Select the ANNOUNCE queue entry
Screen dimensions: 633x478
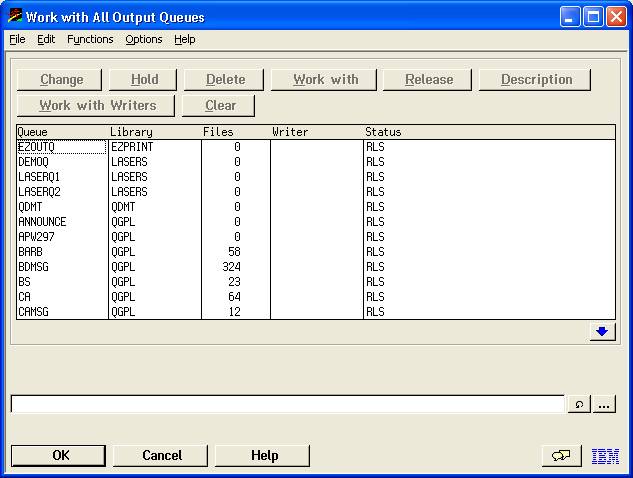pyautogui.click(x=42, y=222)
